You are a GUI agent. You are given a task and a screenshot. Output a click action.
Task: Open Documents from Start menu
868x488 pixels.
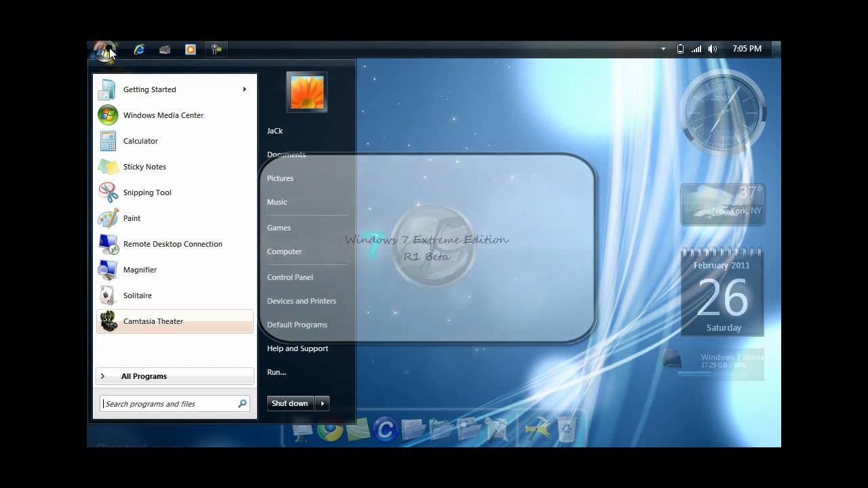(286, 155)
